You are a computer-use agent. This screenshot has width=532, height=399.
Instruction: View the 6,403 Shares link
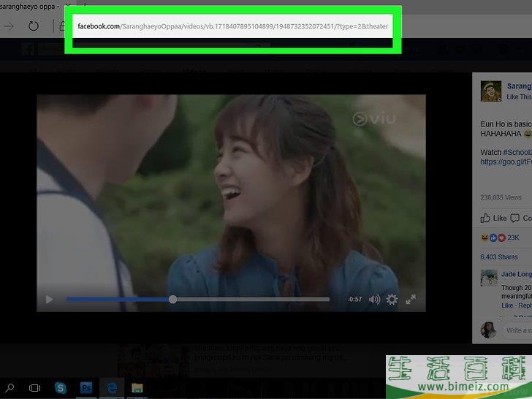pos(498,256)
